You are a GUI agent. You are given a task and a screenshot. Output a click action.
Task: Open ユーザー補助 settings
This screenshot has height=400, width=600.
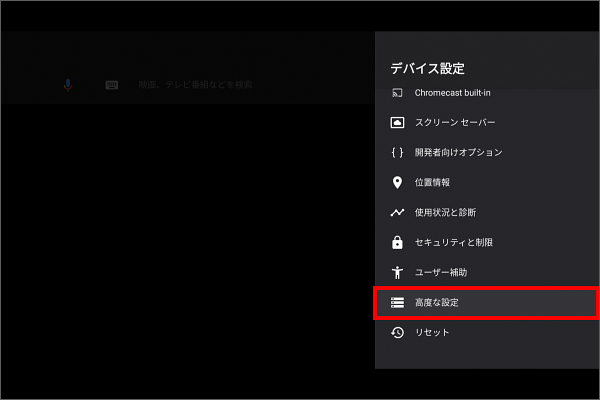(441, 272)
